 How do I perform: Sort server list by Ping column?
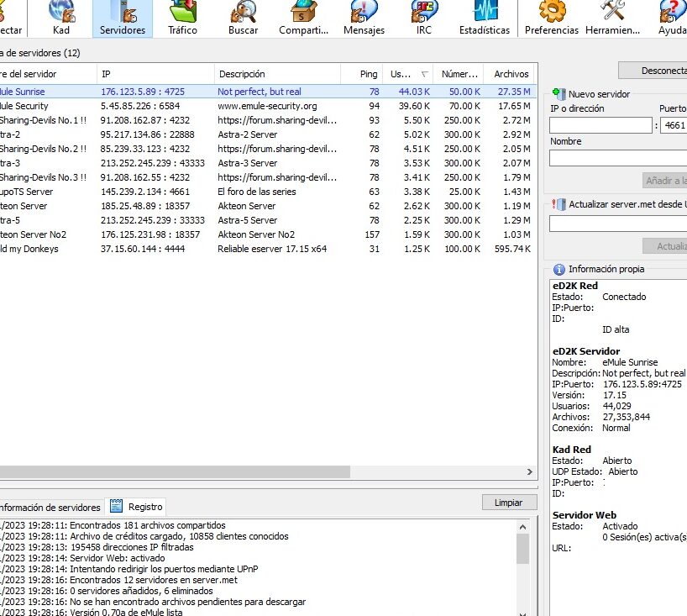click(369, 74)
